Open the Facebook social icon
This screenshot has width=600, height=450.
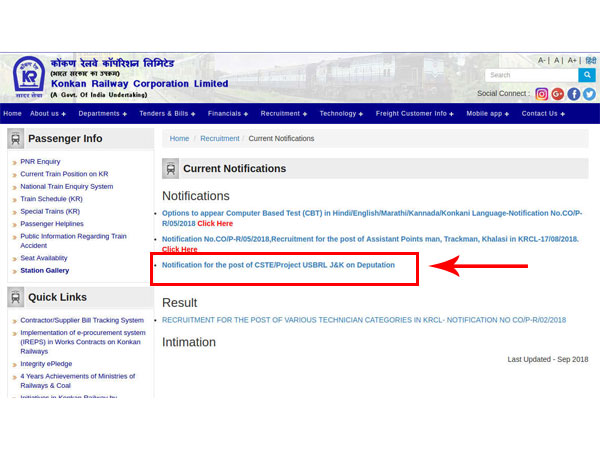[574, 94]
